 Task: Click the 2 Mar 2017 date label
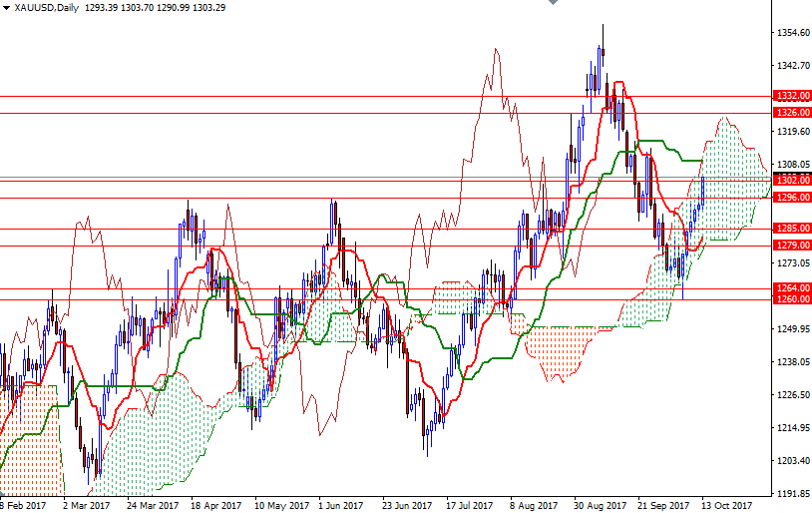[86, 505]
